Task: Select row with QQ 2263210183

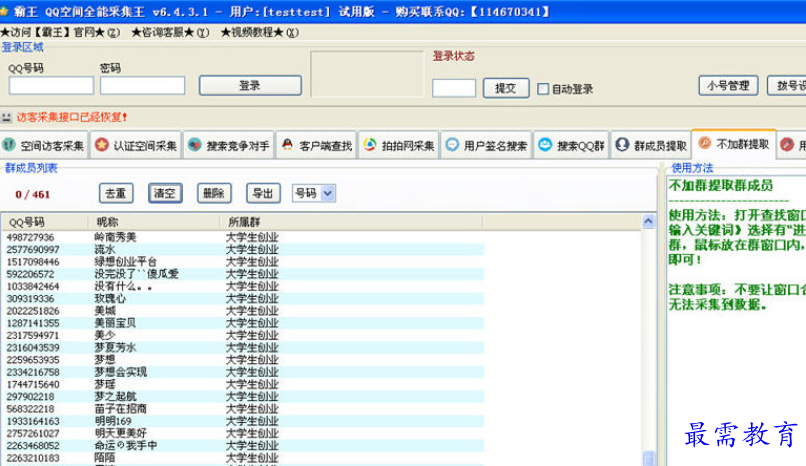Action: (243, 458)
